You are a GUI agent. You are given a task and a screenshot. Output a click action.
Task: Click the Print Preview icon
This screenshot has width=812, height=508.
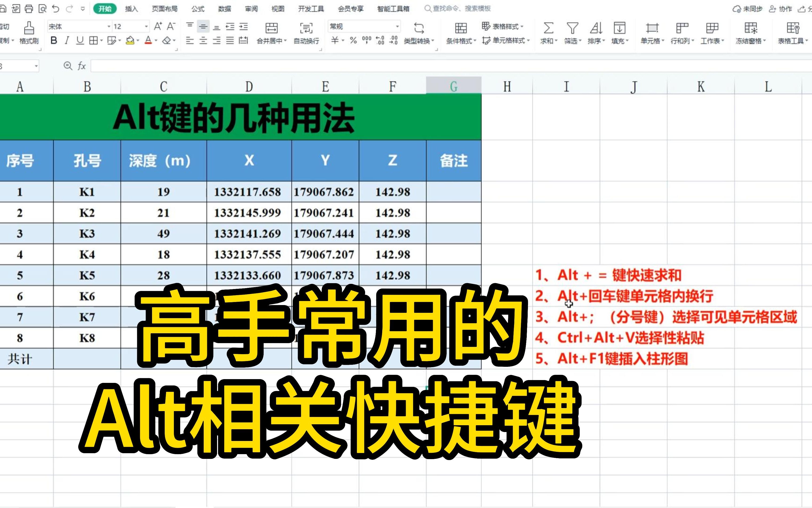click(x=42, y=9)
